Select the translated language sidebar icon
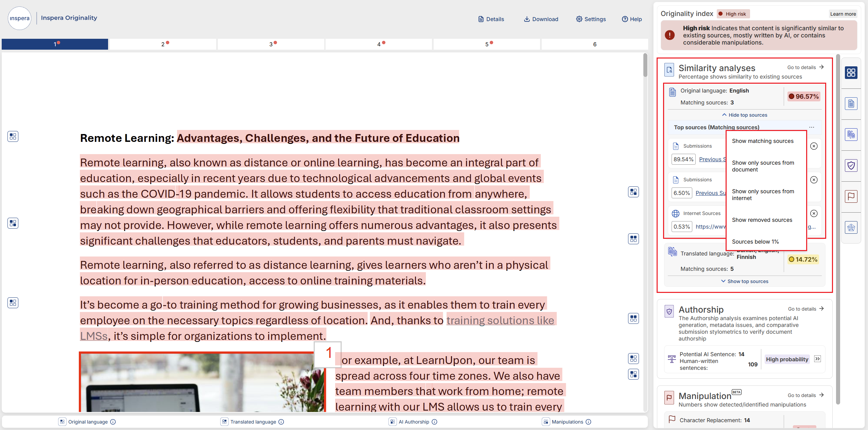The width and height of the screenshot is (868, 430). (x=851, y=134)
